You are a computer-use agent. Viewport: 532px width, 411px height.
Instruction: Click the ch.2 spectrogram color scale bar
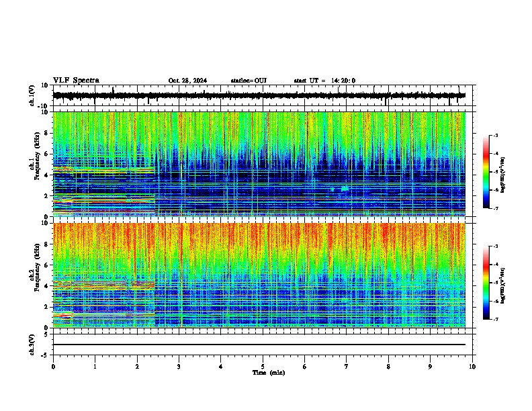(x=486, y=283)
